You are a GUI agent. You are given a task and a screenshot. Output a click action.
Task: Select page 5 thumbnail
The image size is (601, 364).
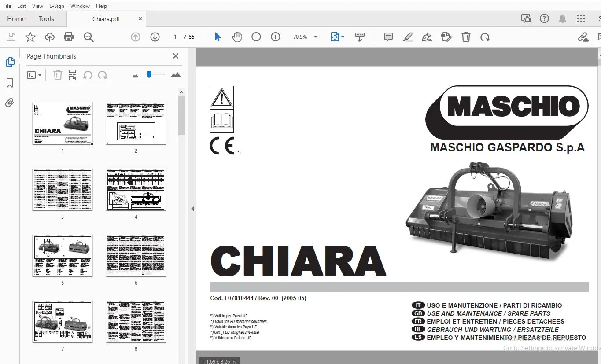pyautogui.click(x=63, y=255)
